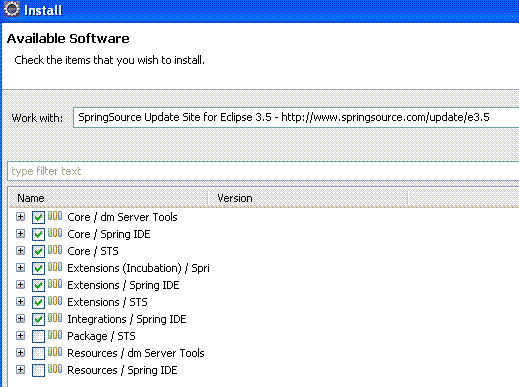Expand the Extensions (Incubation) tree node
The width and height of the screenshot is (519, 387).
[x=20, y=268]
